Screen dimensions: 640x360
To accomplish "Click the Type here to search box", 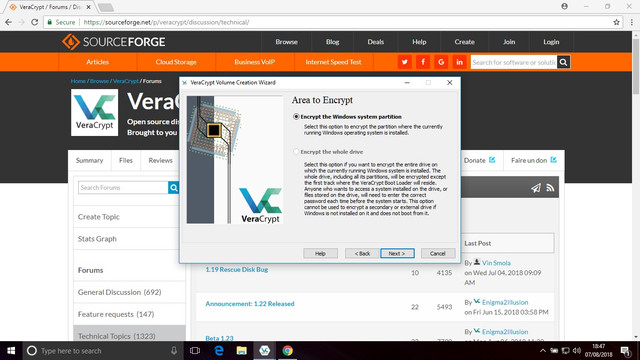I will click(x=102, y=351).
